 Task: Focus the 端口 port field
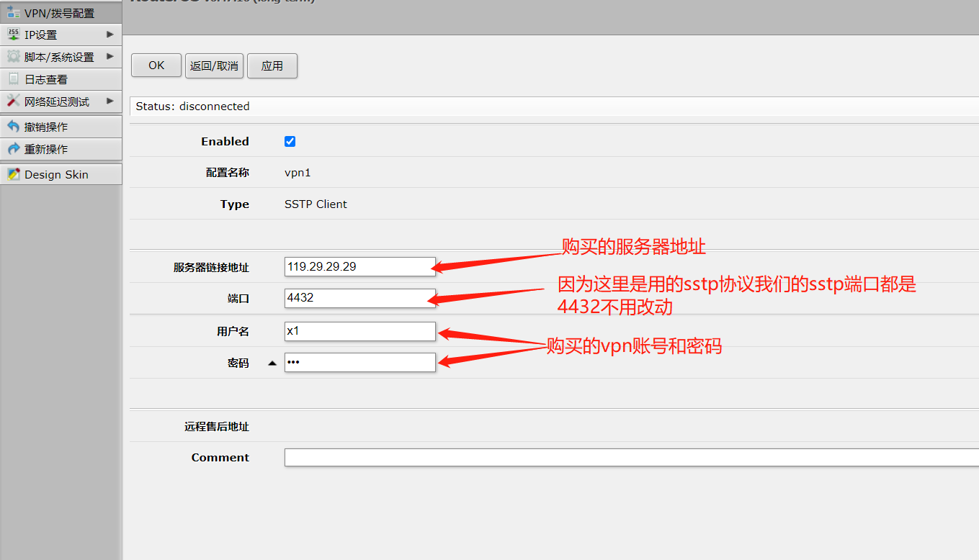pyautogui.click(x=360, y=297)
